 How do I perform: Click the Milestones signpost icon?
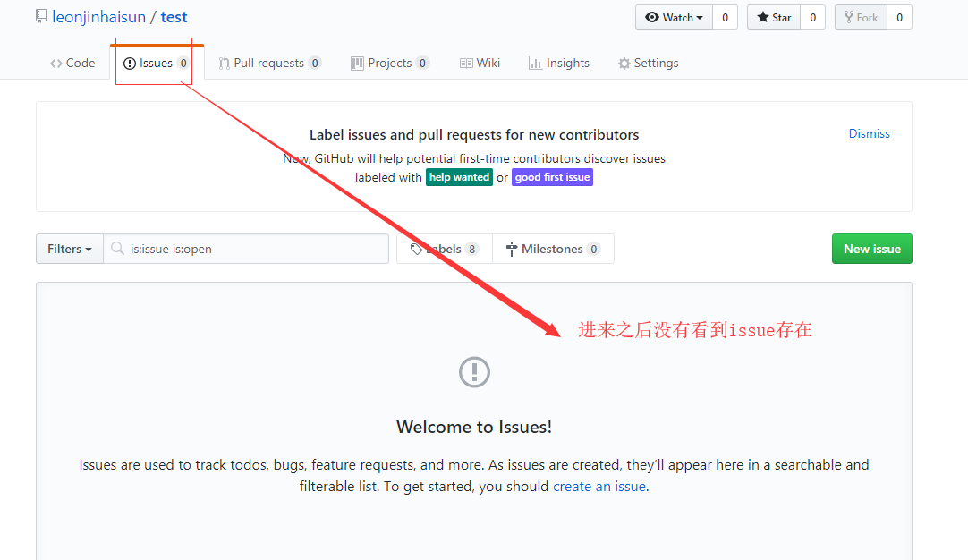tap(512, 250)
